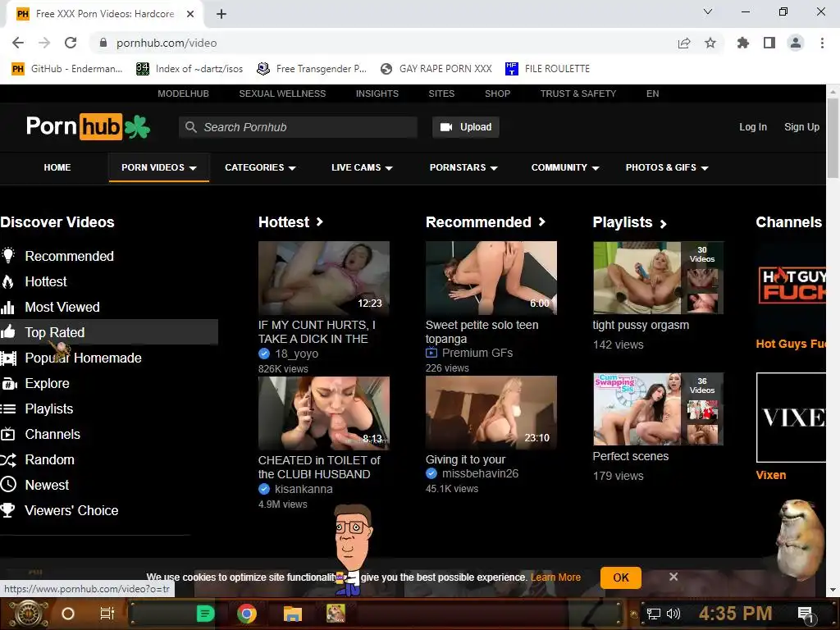Open the browser side panel

(769, 43)
